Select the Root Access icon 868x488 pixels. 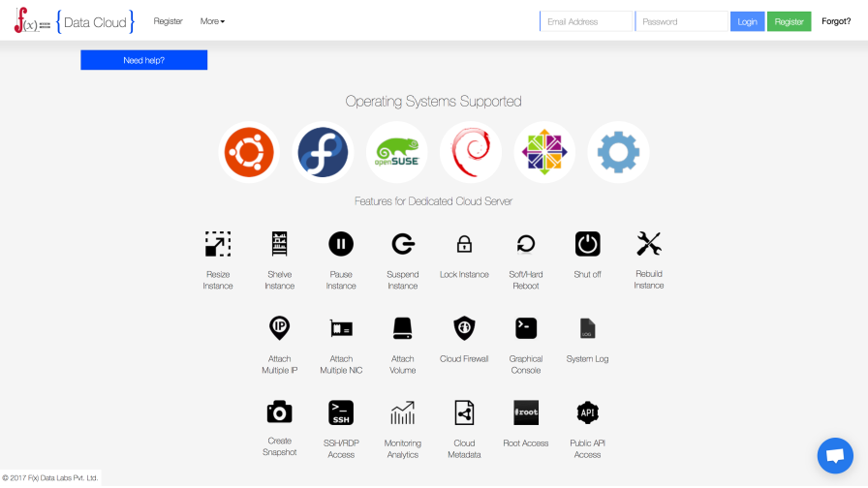(526, 412)
